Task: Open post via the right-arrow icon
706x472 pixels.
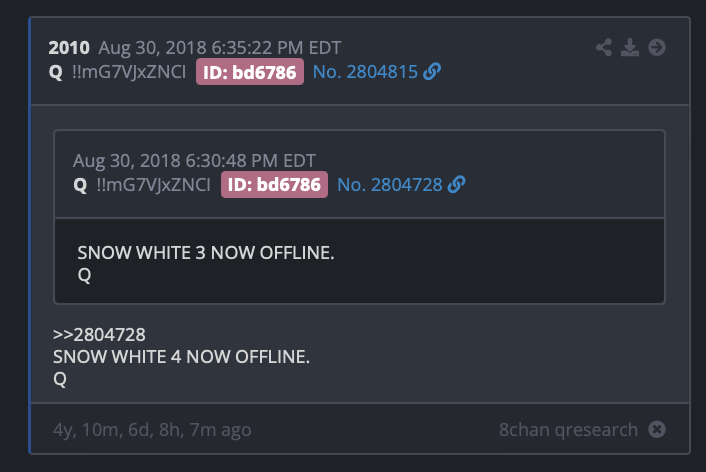Action: [x=657, y=47]
